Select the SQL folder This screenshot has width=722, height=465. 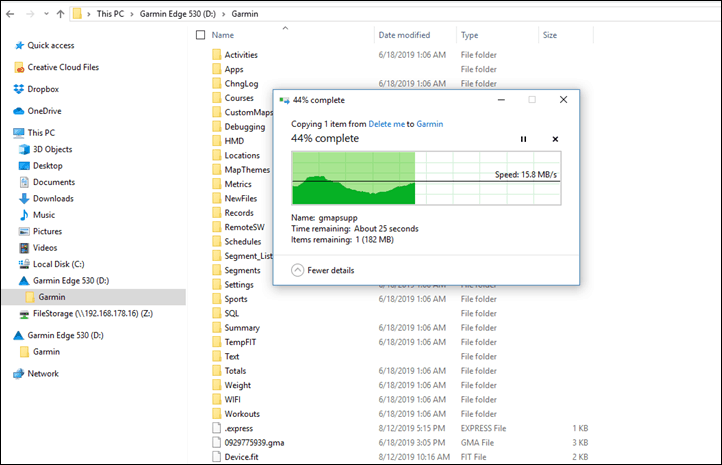click(232, 313)
